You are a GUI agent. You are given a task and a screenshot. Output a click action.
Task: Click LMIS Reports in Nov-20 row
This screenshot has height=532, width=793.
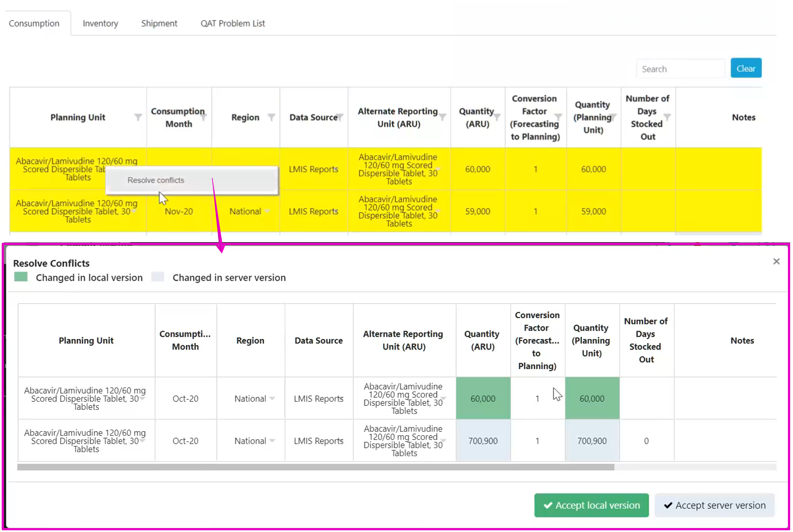(x=314, y=211)
